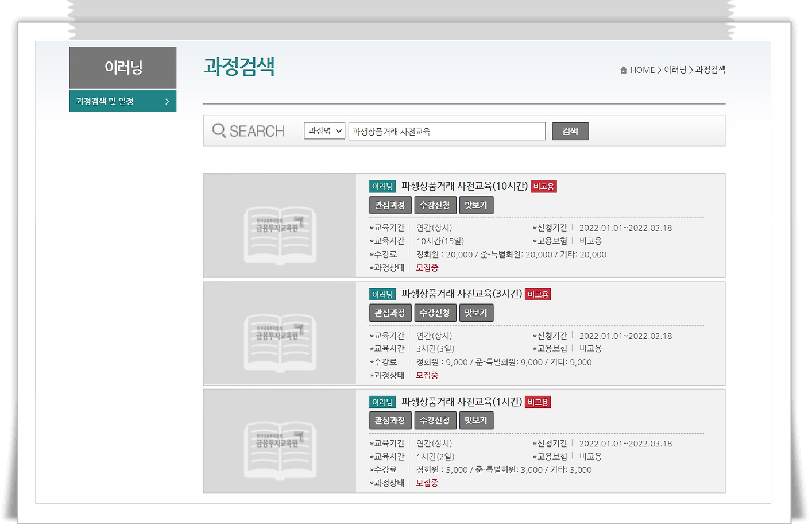Viewport: 812px width, 524px height.
Task: Click the 이러닝 sidebar header
Action: (x=123, y=68)
